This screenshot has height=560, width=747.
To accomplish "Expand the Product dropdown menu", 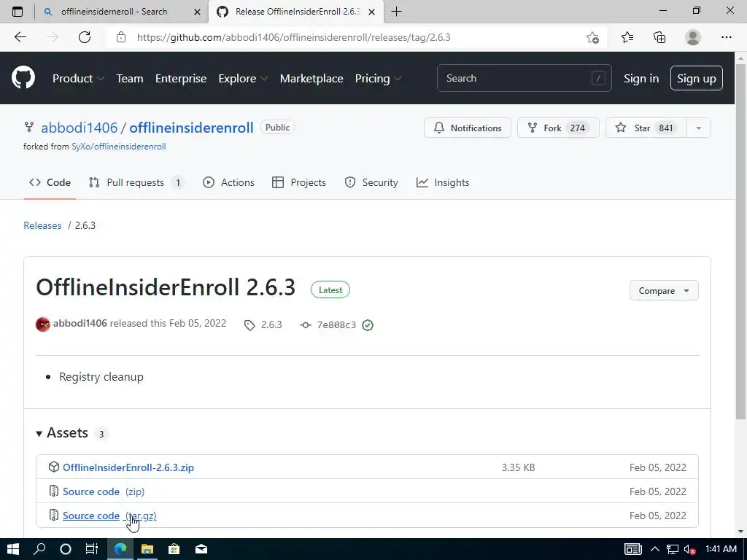I will click(x=78, y=78).
